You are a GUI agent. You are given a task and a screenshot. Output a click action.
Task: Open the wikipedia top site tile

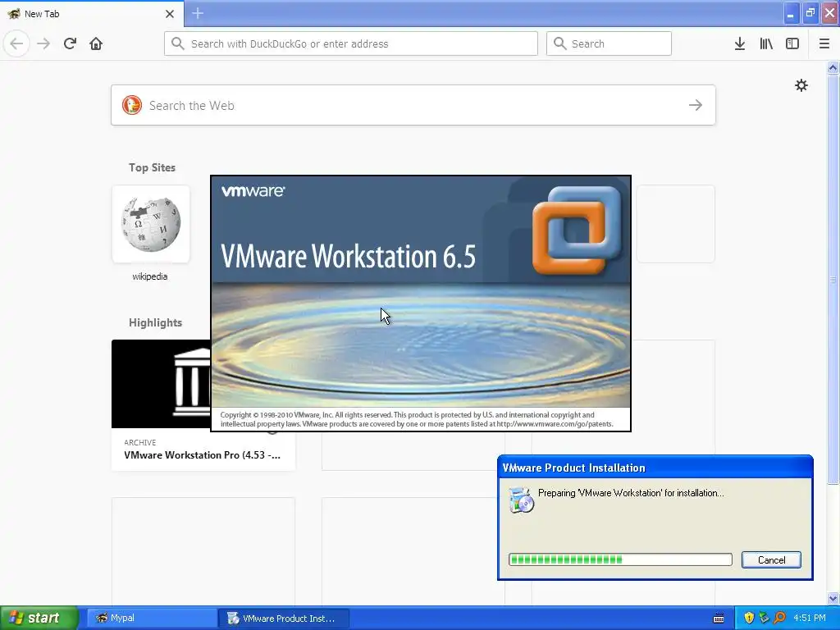[151, 224]
